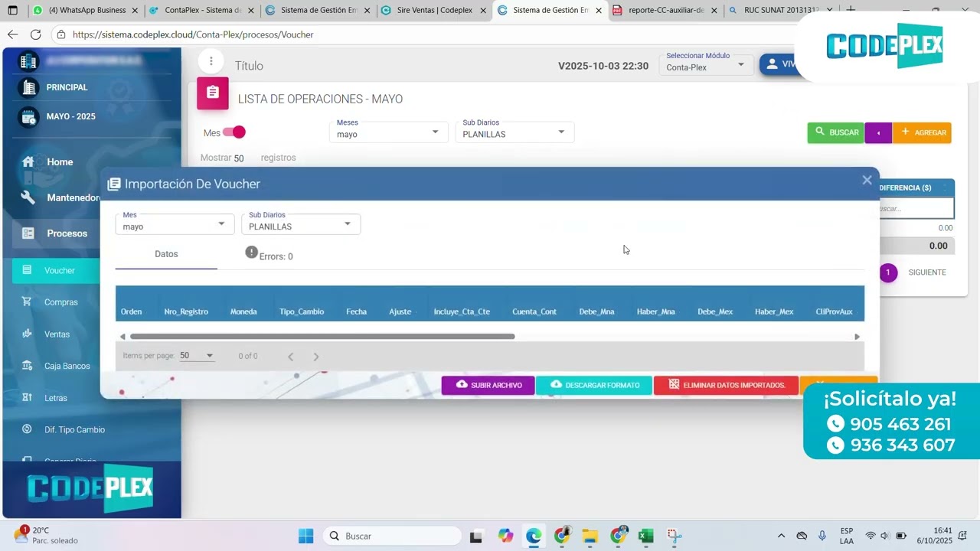Click ELIMINAR DATOS IMPORTADOS button
The width and height of the screenshot is (980, 551).
point(726,385)
